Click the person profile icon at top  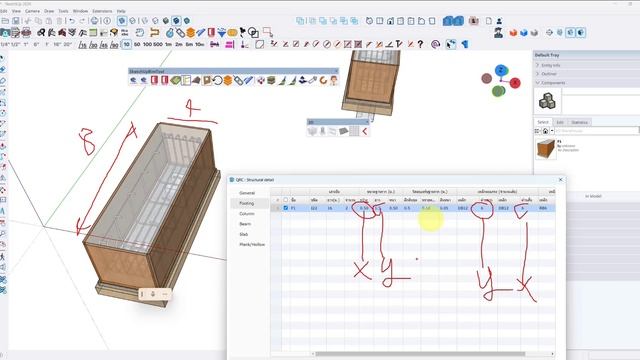[x=499, y=20]
